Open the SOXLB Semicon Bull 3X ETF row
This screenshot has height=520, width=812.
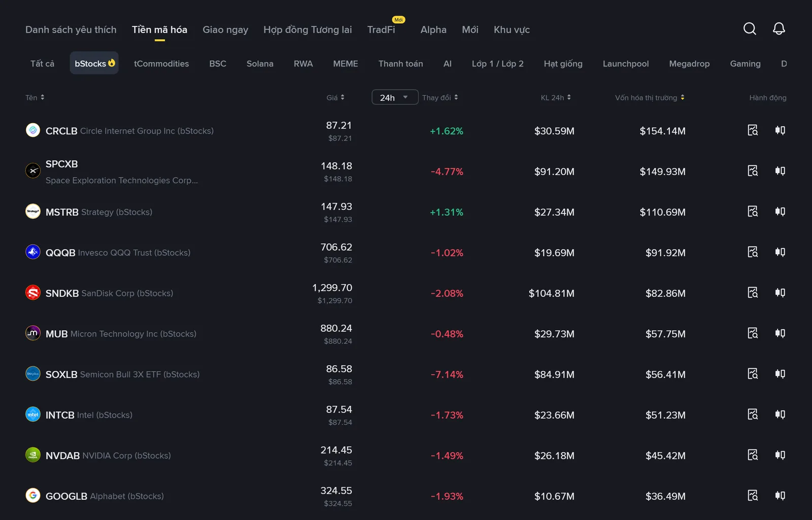(406, 374)
